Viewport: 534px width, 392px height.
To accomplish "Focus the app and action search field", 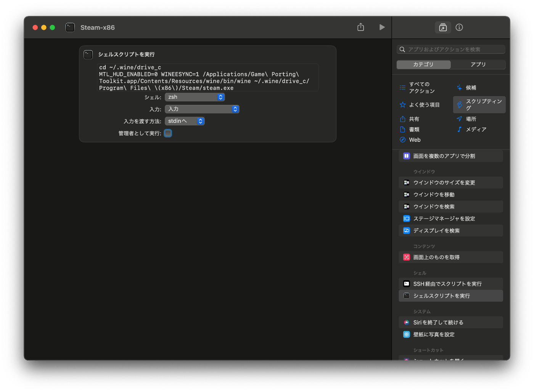I will pyautogui.click(x=451, y=50).
